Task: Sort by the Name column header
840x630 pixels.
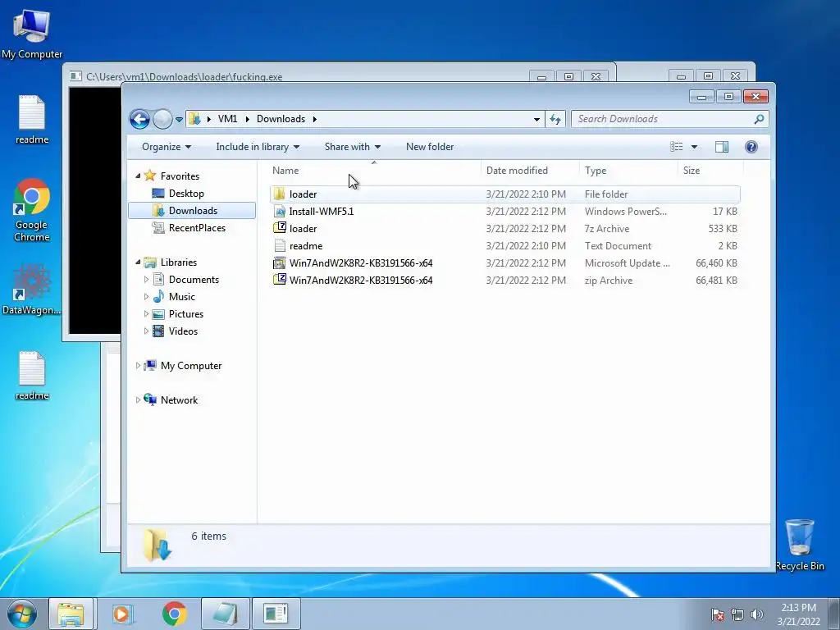Action: click(374, 171)
